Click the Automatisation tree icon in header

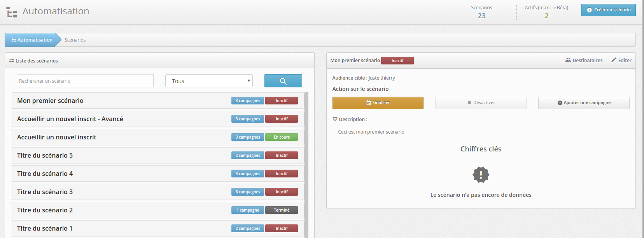point(12,12)
